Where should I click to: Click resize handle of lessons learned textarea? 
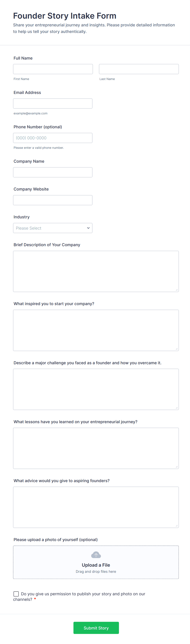pos(177,467)
